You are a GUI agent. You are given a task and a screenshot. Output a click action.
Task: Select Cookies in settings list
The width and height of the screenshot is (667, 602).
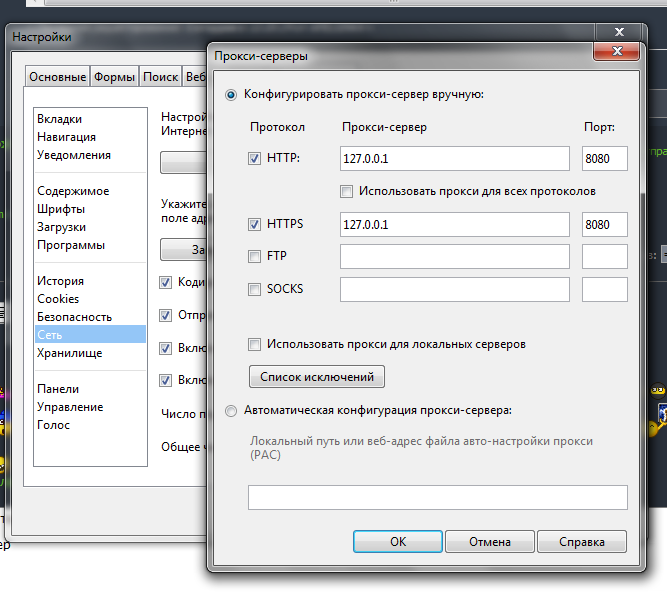point(90,299)
